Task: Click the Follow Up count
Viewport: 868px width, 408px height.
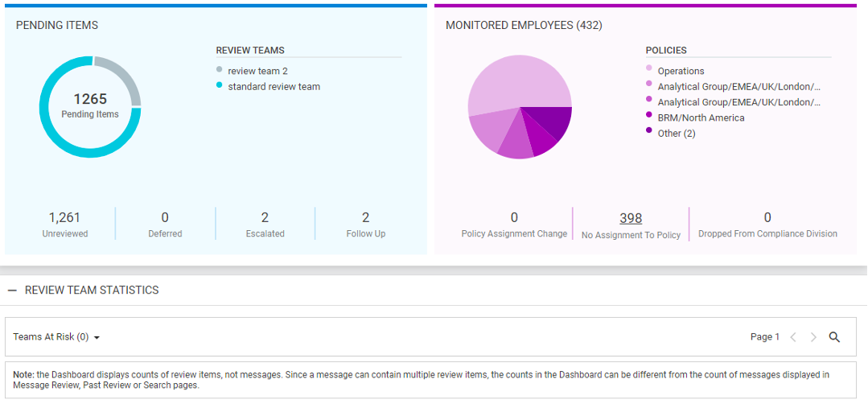Action: pyautogui.click(x=365, y=217)
